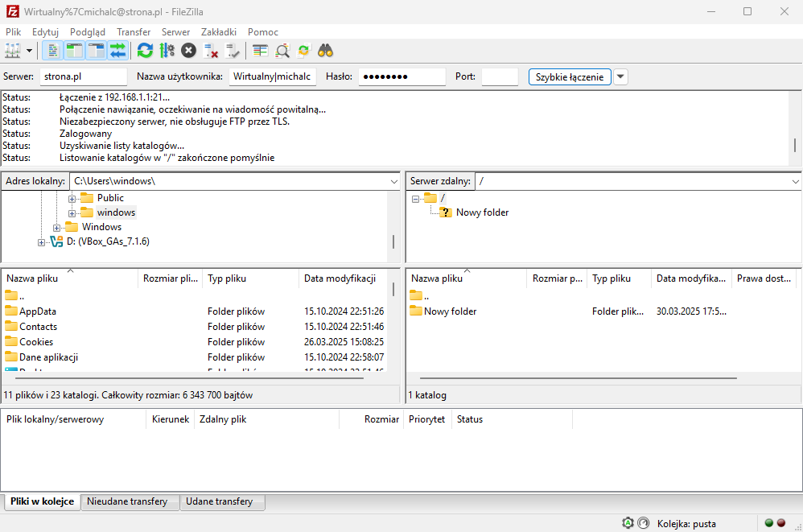The width and height of the screenshot is (803, 532).
Task: Toggle the remote directory tree view
Action: pos(97,51)
